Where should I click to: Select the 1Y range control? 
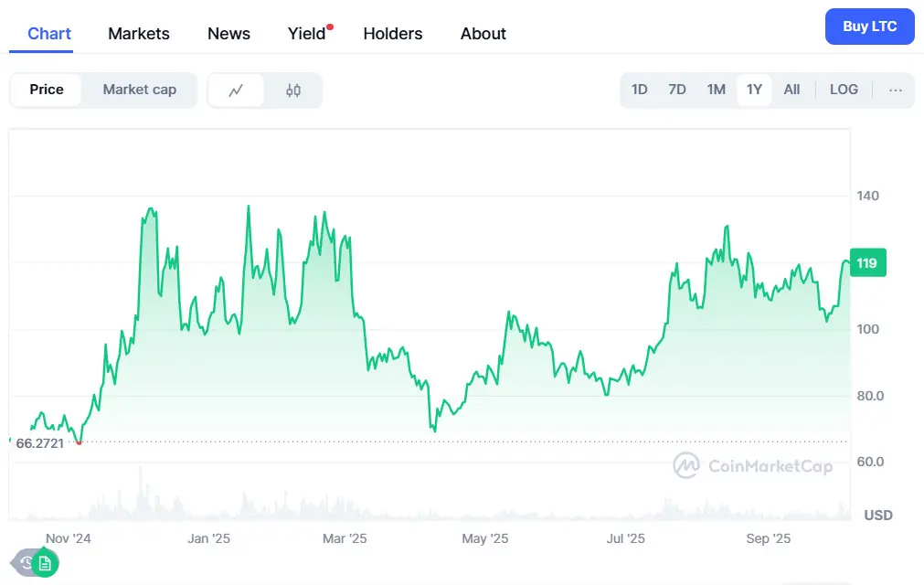pos(754,90)
